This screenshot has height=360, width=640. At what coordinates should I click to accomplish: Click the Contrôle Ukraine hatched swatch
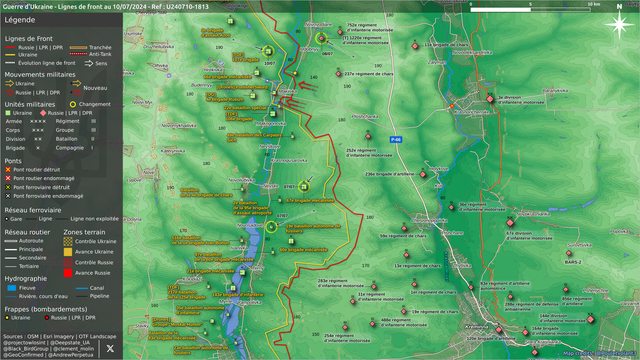pyautogui.click(x=68, y=241)
